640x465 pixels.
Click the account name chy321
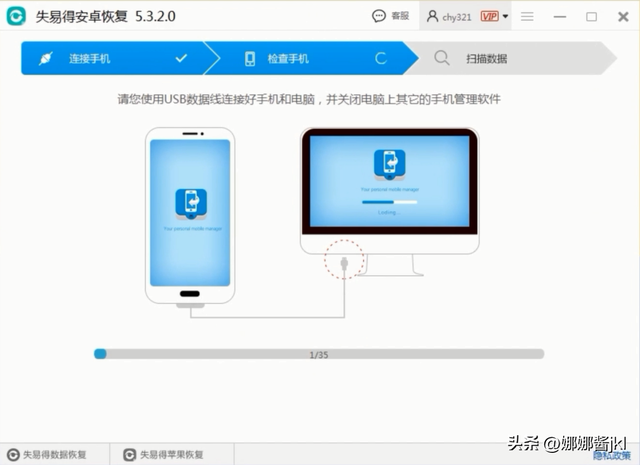click(x=457, y=17)
